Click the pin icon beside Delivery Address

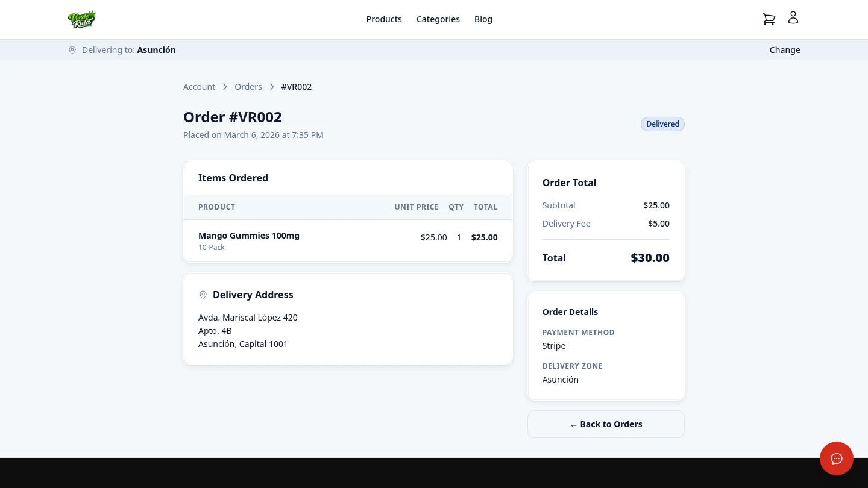203,295
